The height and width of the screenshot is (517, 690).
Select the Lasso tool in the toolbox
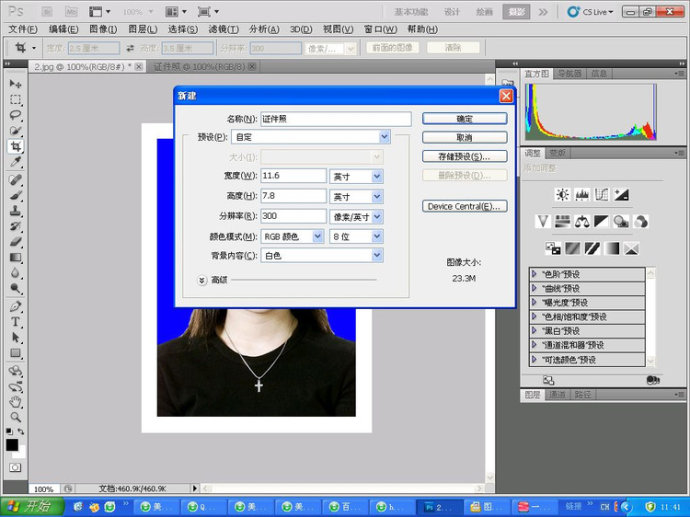pos(15,115)
